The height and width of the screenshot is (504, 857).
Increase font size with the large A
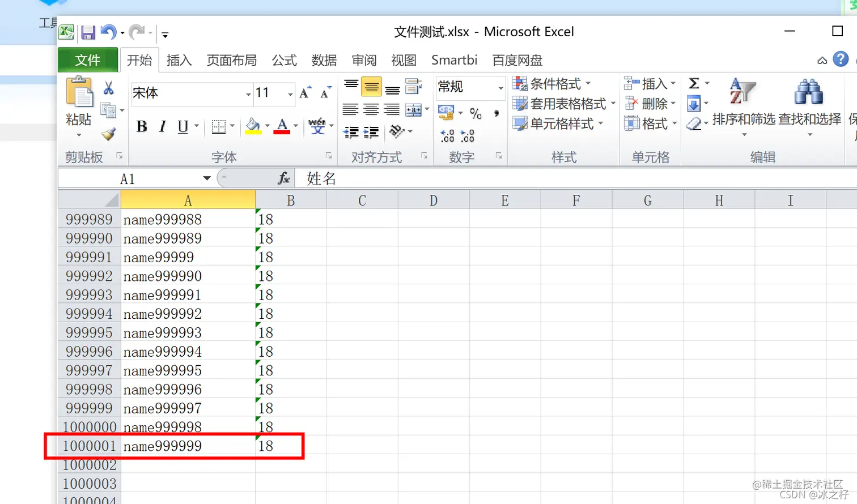[x=306, y=93]
